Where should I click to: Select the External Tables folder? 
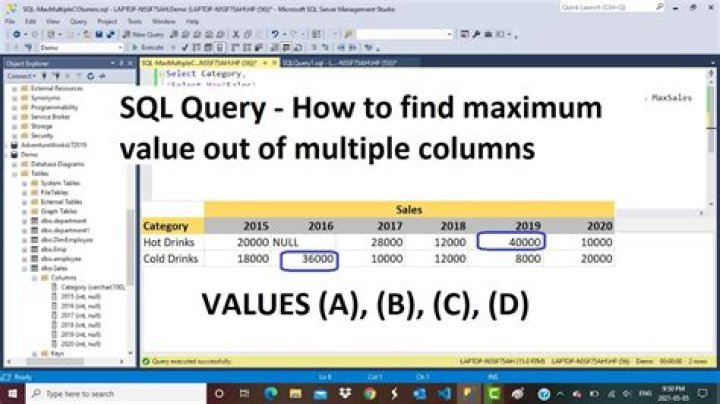(x=61, y=202)
